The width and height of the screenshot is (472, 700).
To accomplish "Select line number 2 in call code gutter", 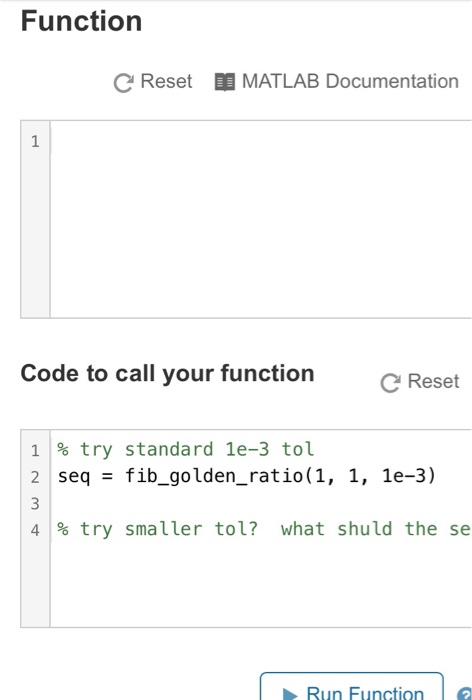I will tap(35, 477).
